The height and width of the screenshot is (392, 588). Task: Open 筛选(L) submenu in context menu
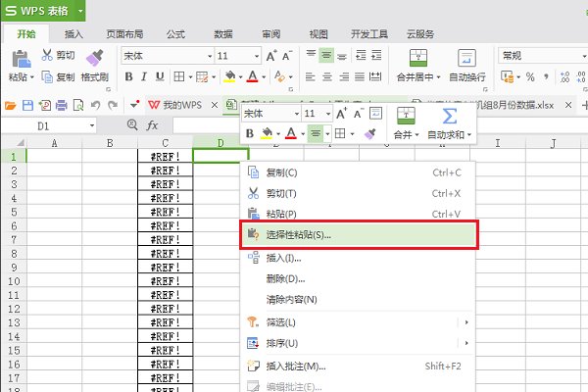(358, 322)
